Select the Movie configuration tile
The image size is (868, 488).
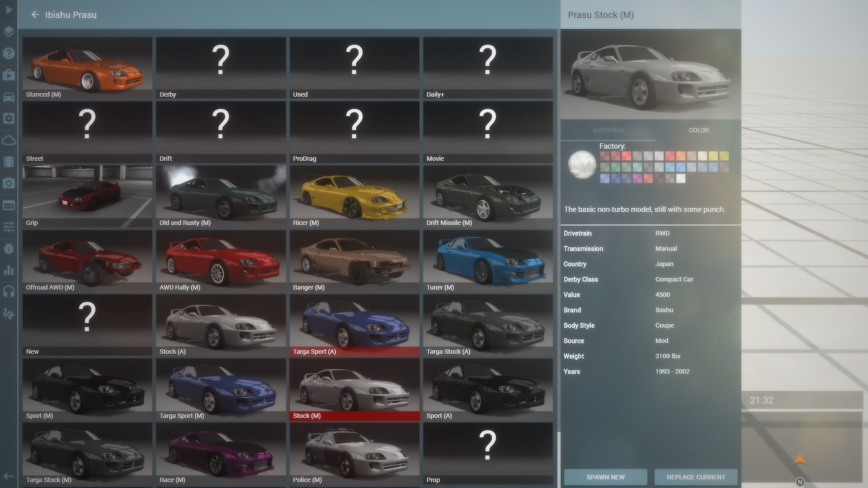(488, 132)
